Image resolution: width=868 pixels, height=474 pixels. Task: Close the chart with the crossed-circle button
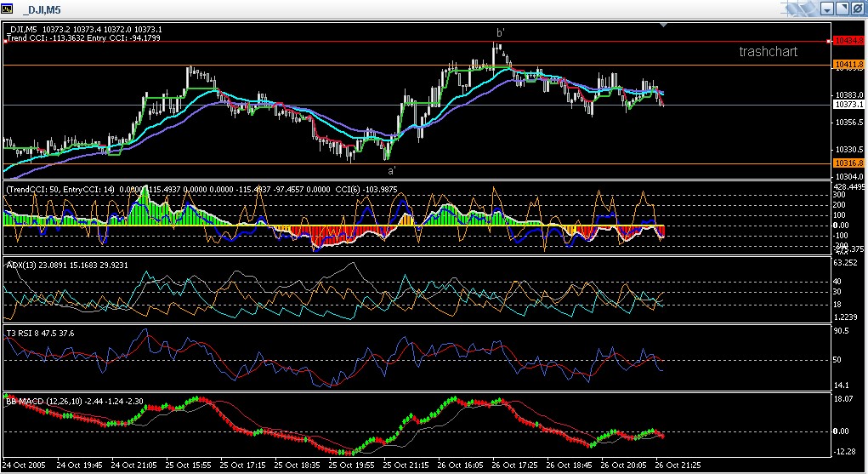857,9
